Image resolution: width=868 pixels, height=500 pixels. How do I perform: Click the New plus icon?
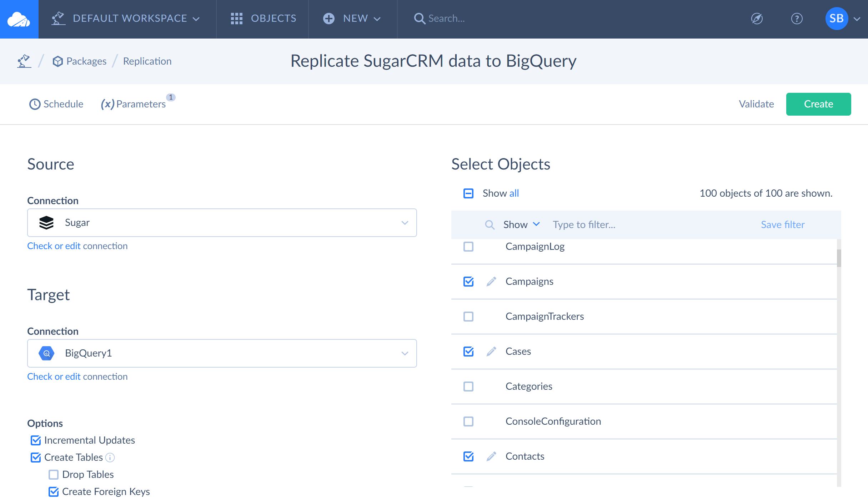click(328, 19)
